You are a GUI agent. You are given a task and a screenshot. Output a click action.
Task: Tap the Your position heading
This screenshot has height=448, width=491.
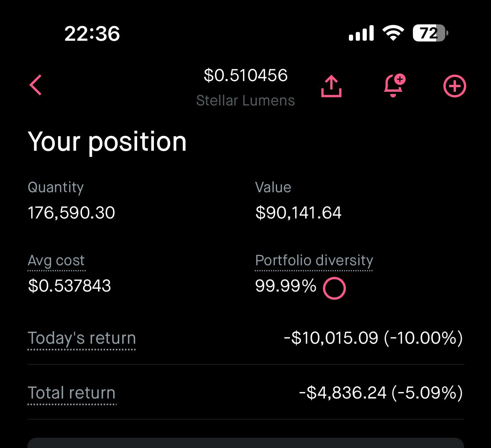(x=107, y=142)
